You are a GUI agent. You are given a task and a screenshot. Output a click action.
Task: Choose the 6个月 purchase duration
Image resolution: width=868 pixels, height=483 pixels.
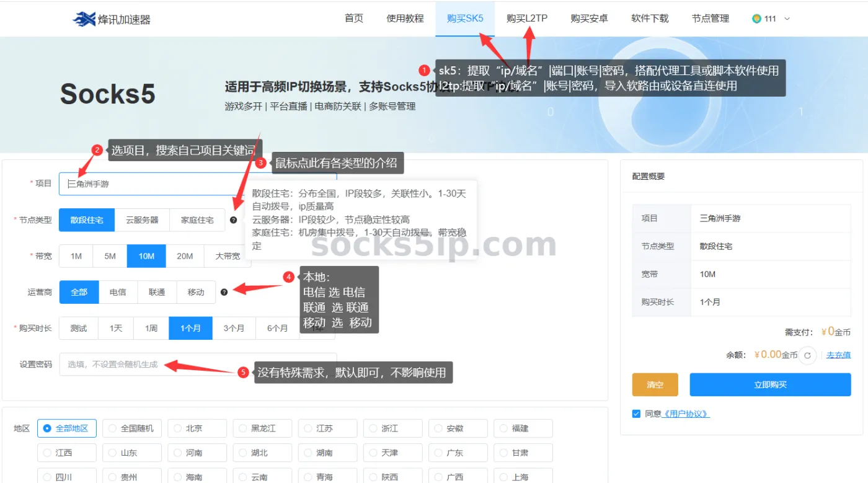277,328
